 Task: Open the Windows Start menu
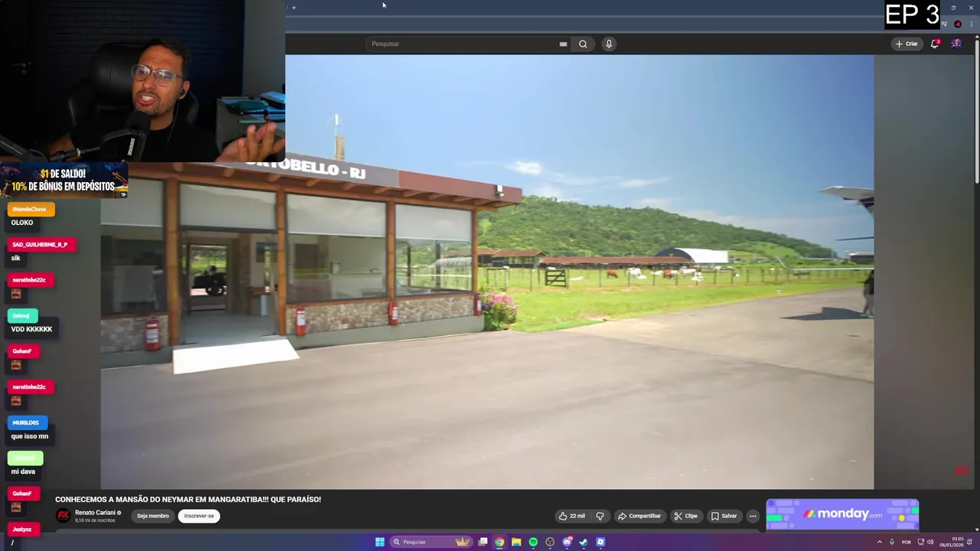pos(380,542)
